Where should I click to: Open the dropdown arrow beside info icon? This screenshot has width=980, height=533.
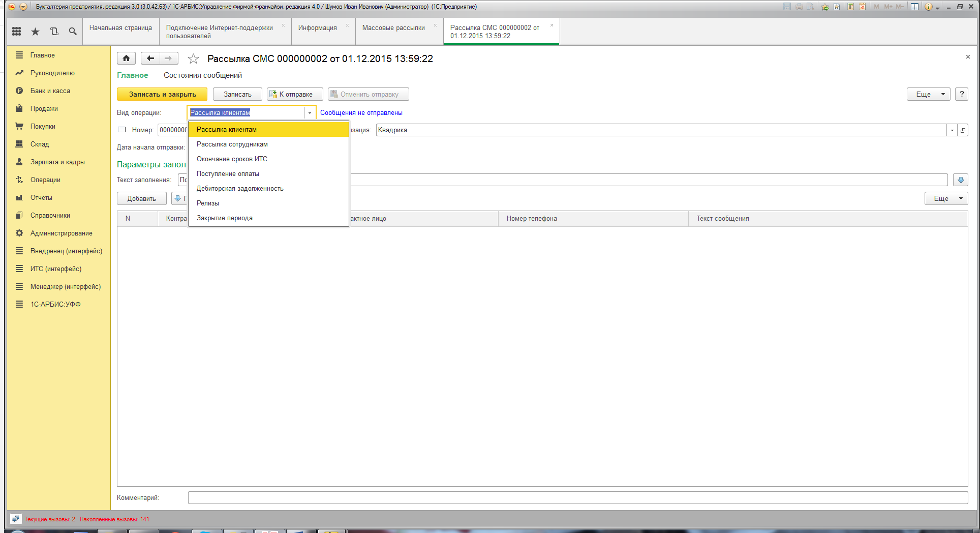(x=938, y=7)
